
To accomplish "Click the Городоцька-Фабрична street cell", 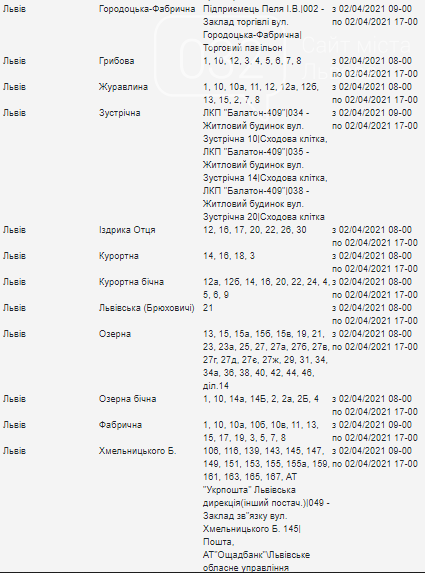I will point(147,9).
